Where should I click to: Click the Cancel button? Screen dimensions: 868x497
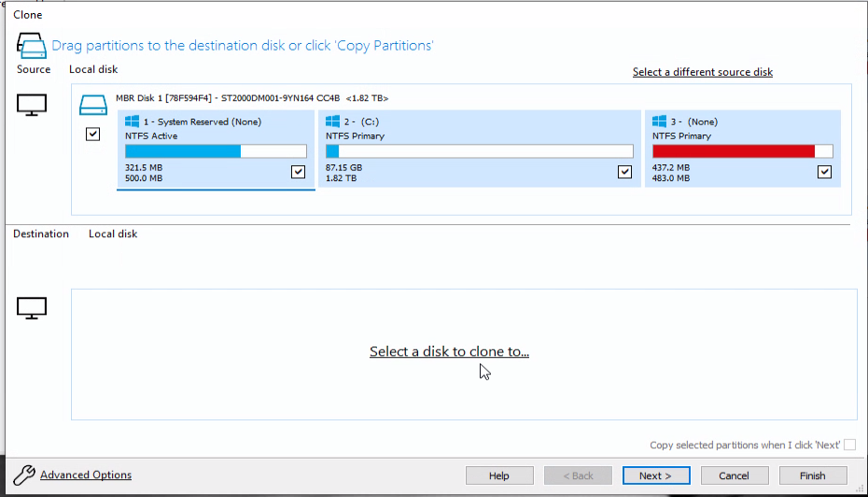coord(735,476)
